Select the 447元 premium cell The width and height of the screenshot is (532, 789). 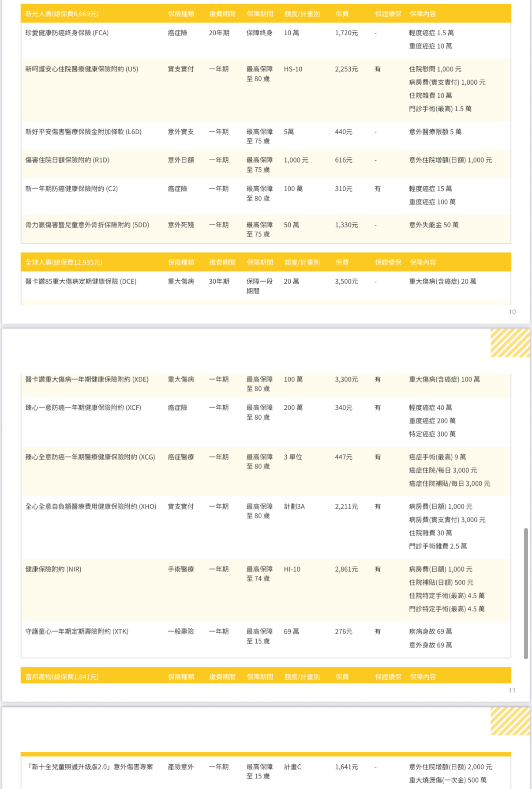tap(344, 457)
